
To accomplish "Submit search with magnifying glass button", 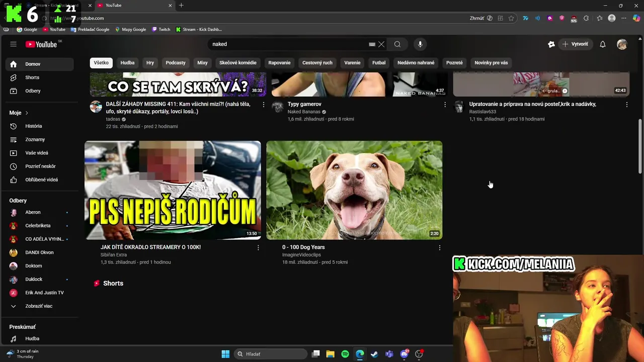I will (397, 44).
